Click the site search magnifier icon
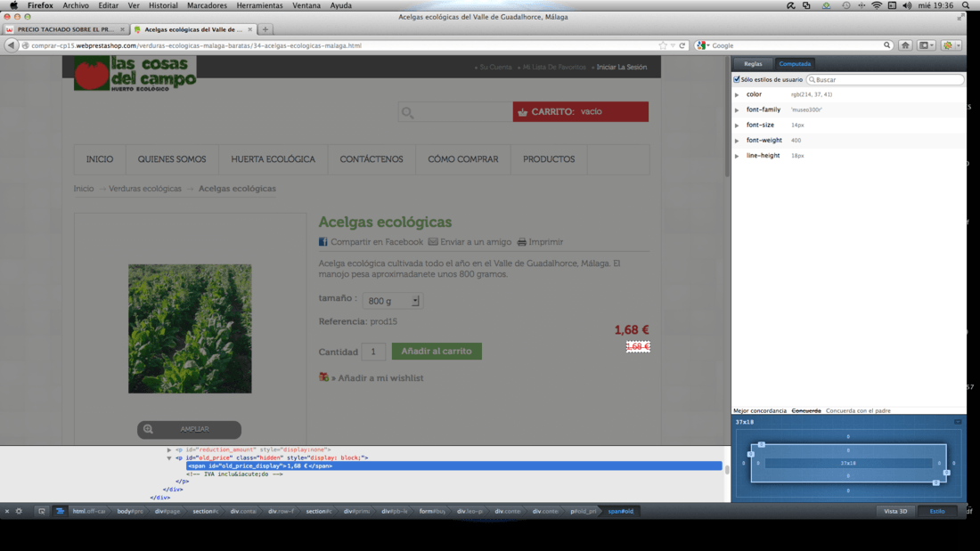Image resolution: width=980 pixels, height=551 pixels. 407,112
